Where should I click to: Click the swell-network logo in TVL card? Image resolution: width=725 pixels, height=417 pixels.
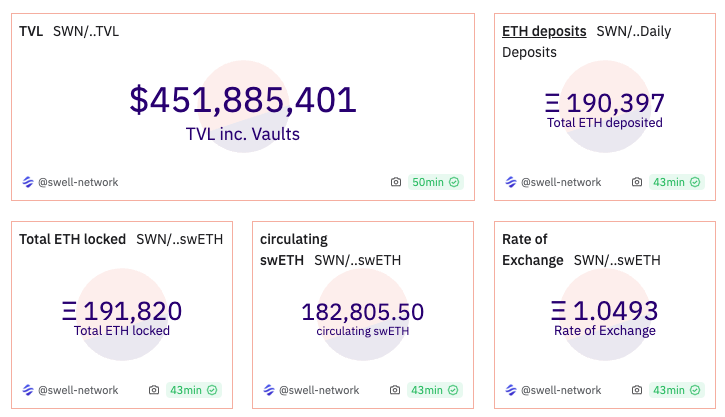[28, 182]
